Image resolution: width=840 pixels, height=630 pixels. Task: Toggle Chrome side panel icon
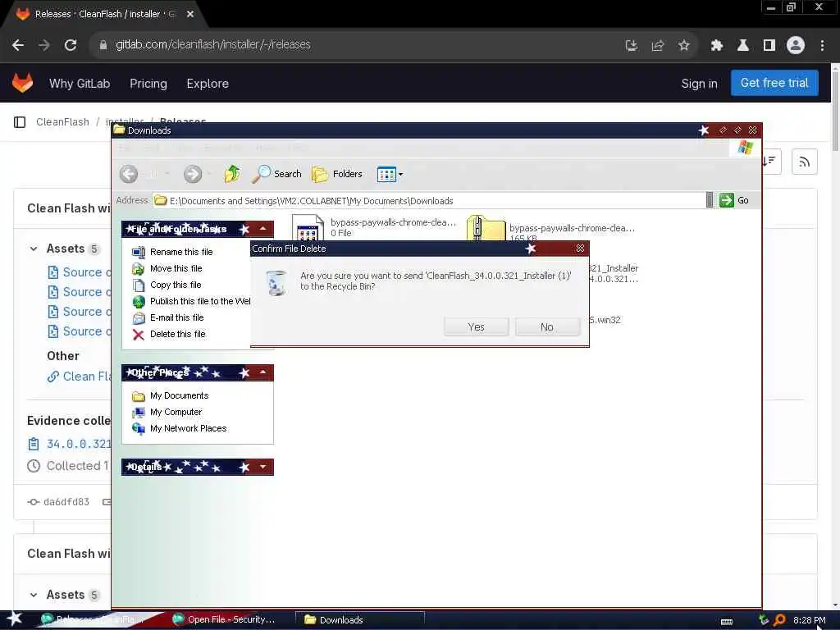[769, 46]
